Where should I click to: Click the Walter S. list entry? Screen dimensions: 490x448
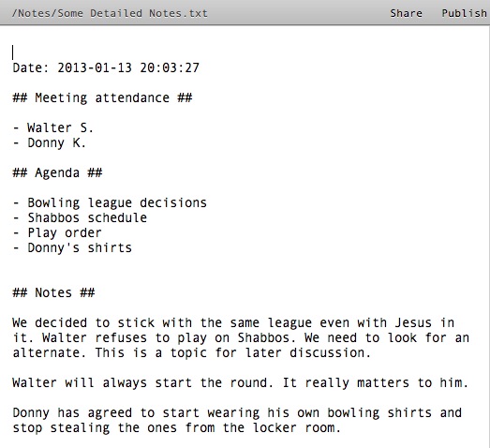pyautogui.click(x=52, y=127)
